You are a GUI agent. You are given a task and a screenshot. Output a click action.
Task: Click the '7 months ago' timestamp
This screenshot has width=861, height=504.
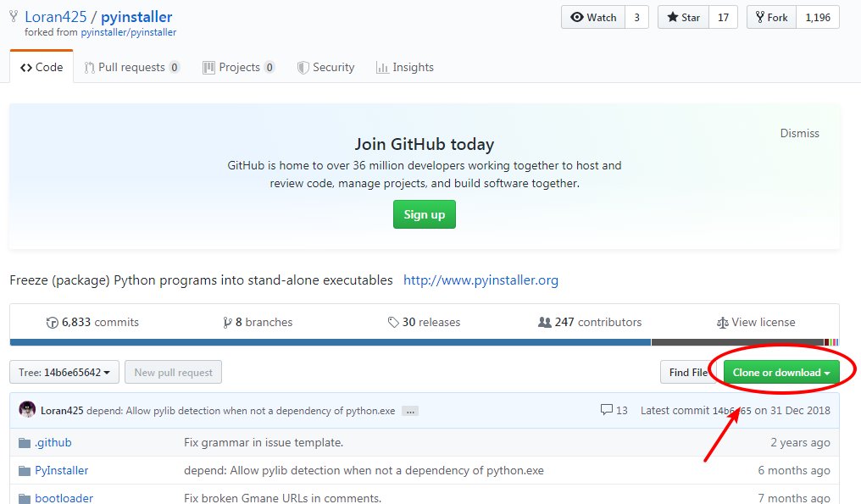click(794, 498)
